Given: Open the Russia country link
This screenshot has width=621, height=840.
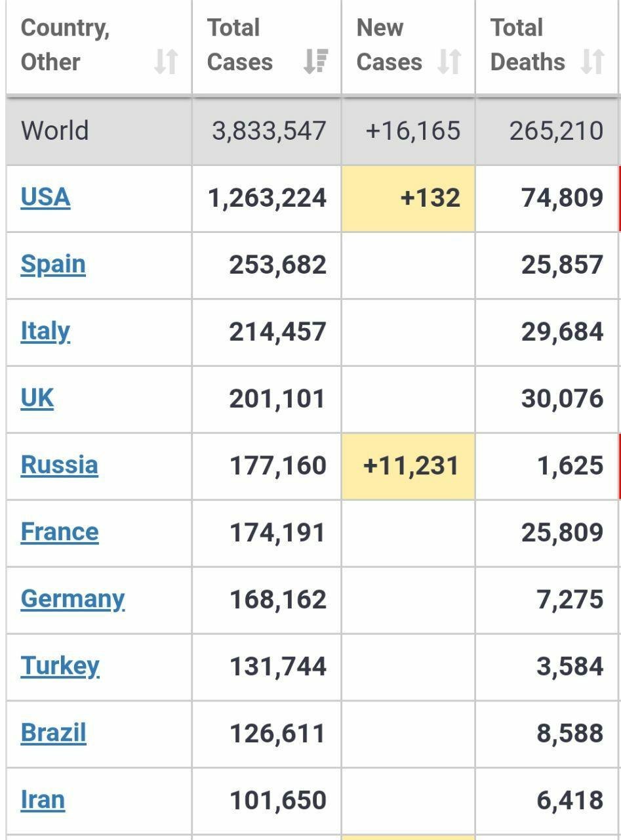Looking at the screenshot, I should point(60,465).
